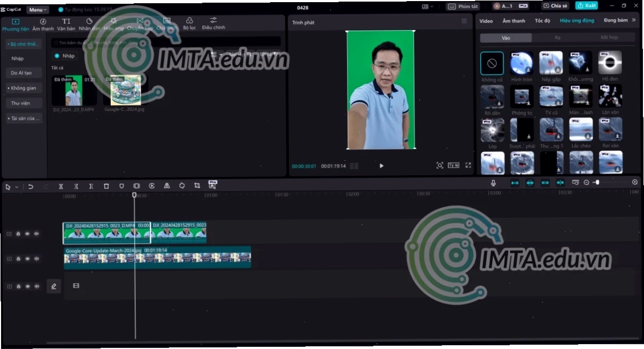Open the Phím tắt shortcuts button
This screenshot has width=644, height=349.
[x=463, y=6]
